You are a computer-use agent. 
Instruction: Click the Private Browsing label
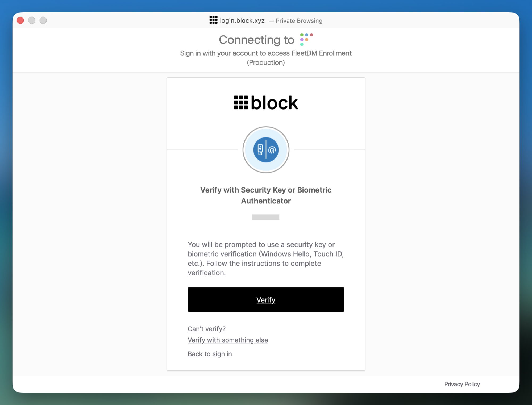[x=299, y=21]
